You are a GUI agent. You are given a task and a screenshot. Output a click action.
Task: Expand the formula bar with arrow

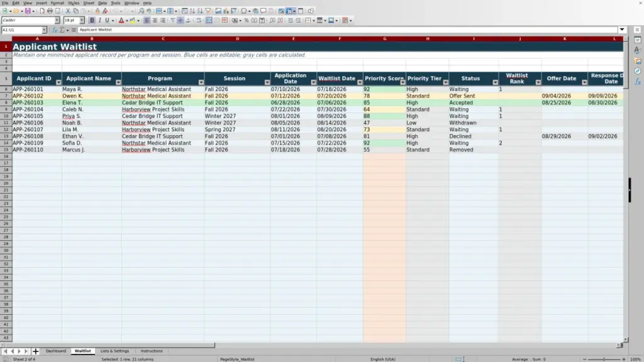622,30
